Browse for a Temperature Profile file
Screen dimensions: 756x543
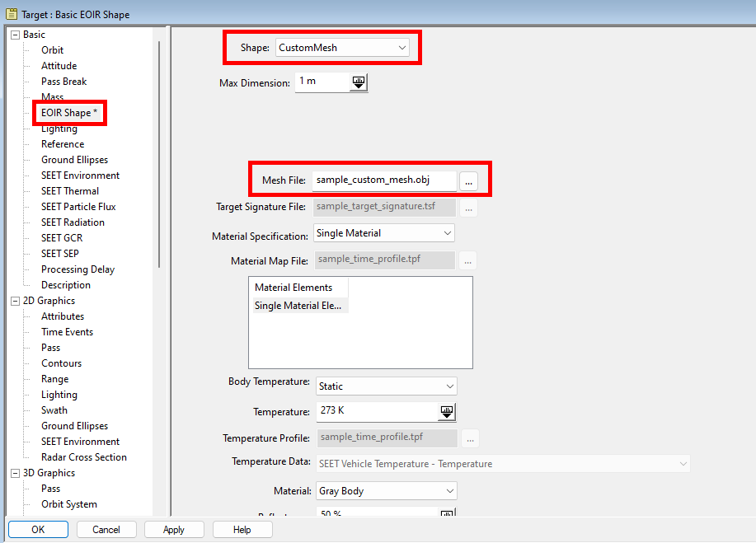click(469, 438)
